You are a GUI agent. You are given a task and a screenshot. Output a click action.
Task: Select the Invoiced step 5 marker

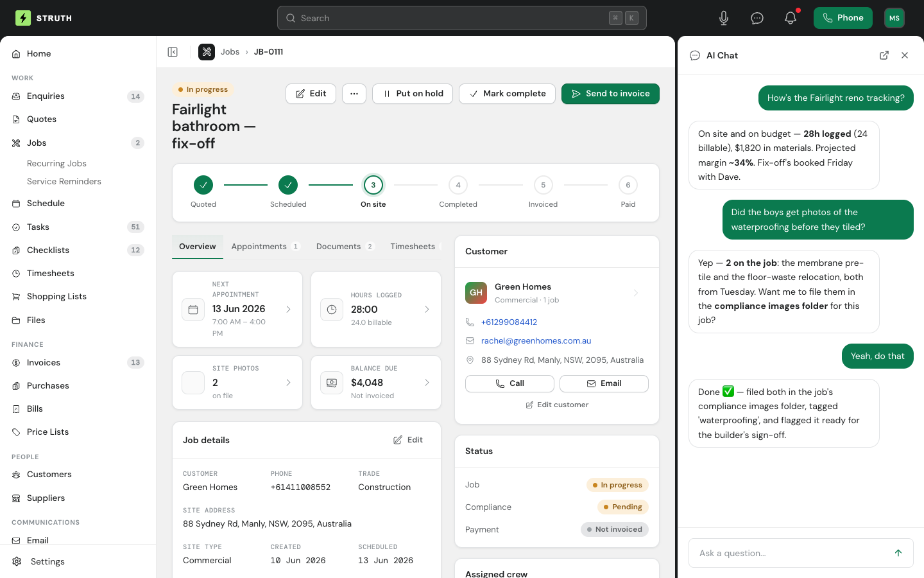(543, 185)
